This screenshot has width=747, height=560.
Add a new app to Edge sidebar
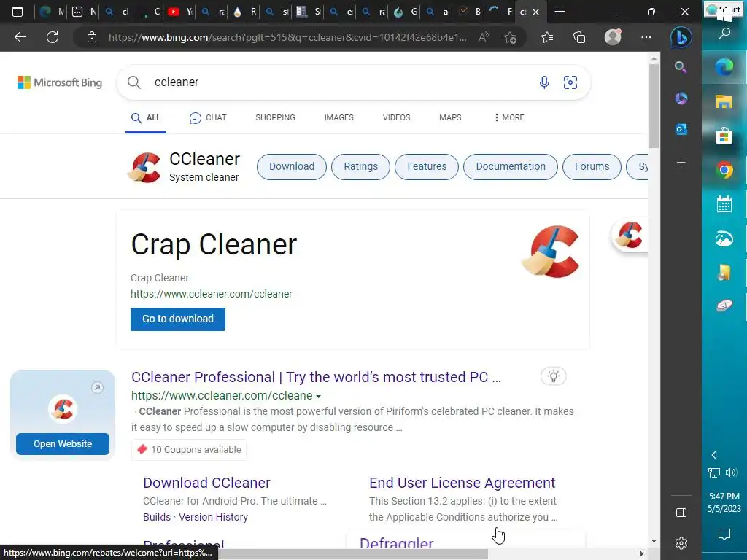(x=681, y=163)
